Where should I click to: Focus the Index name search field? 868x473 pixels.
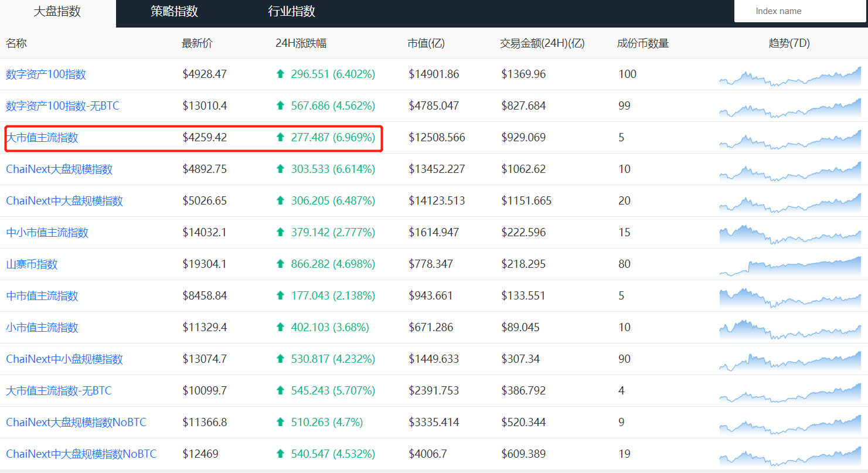click(x=800, y=11)
